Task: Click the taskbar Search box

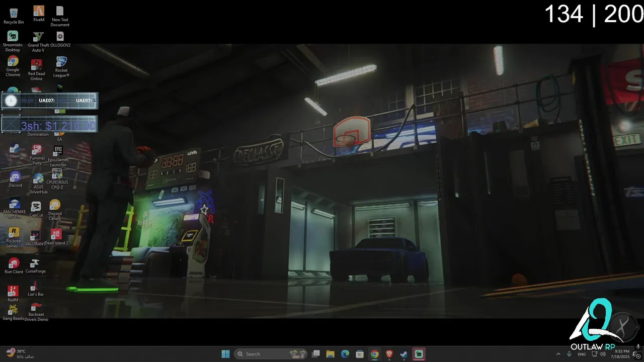Action: tap(272, 354)
